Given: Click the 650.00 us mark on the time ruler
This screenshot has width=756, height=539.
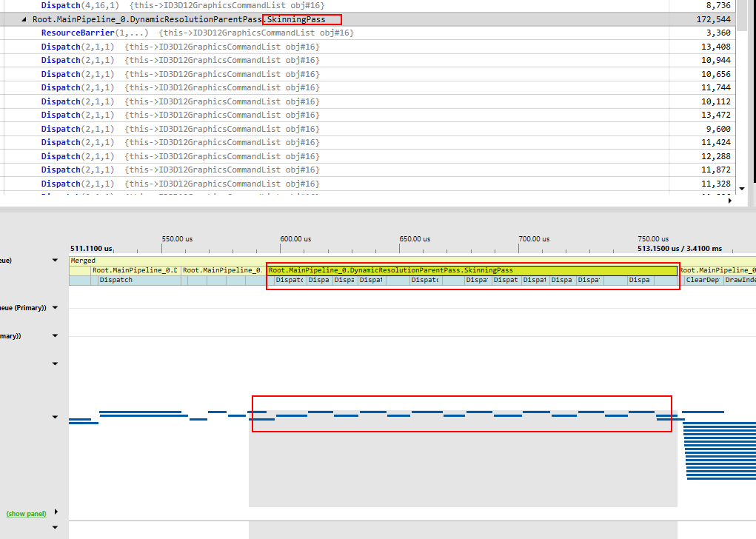Looking at the screenshot, I should click(x=415, y=238).
